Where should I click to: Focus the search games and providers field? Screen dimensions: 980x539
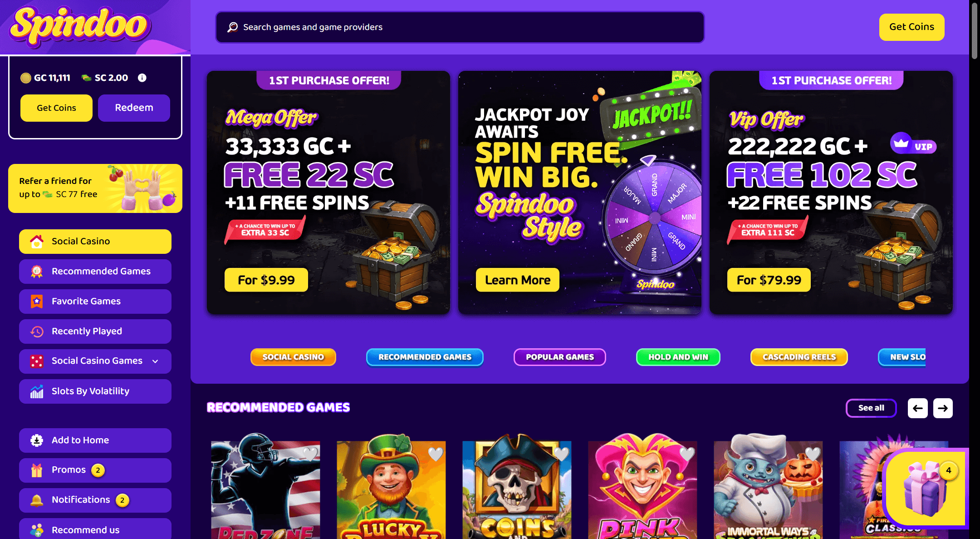tap(460, 27)
